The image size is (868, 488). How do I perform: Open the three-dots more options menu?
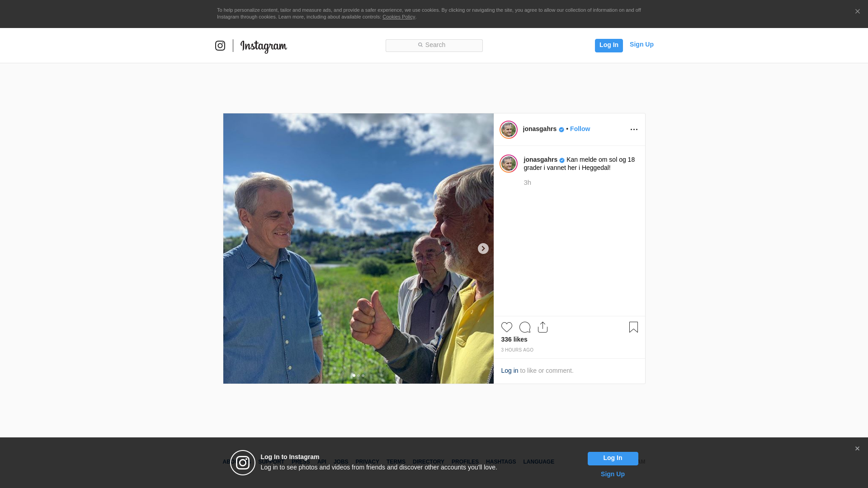(634, 130)
